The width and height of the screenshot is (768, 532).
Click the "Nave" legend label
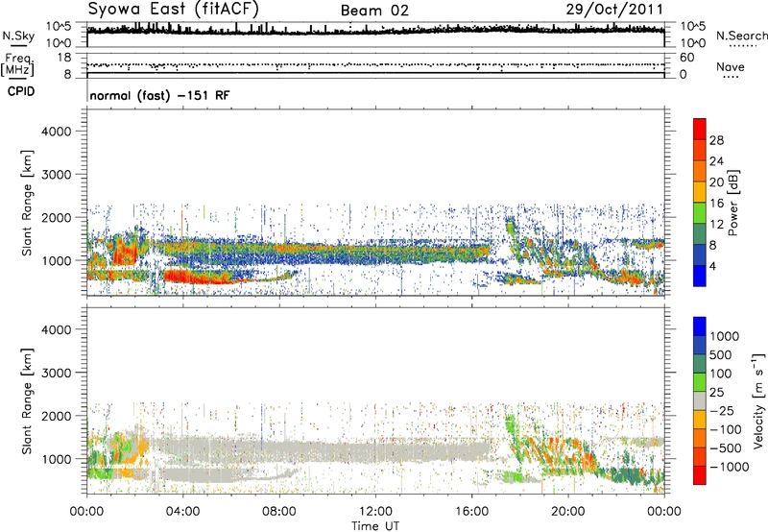coord(731,67)
